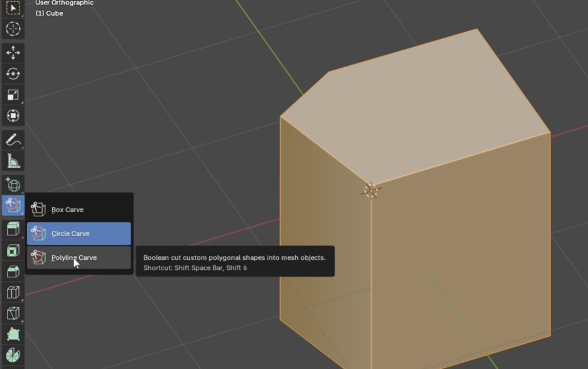The height and width of the screenshot is (369, 588).
Task: Choose the Measure ruler tool
Action: coord(13,161)
